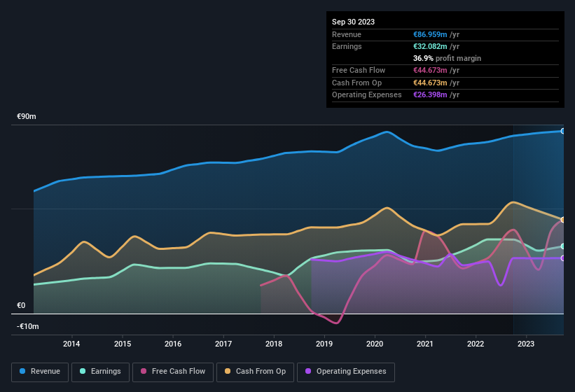Click the 36.9% profit margin text

(447, 58)
